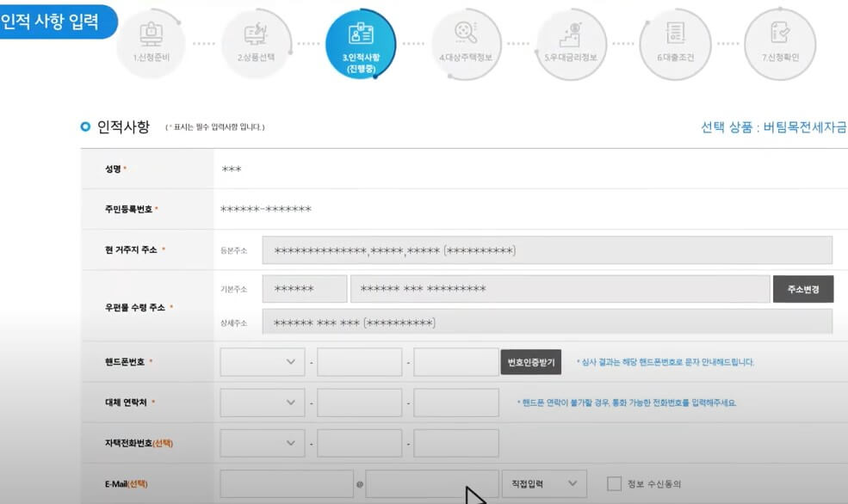848x504 pixels.
Task: Go to step 4 대상주택정보 icon
Action: point(466,45)
